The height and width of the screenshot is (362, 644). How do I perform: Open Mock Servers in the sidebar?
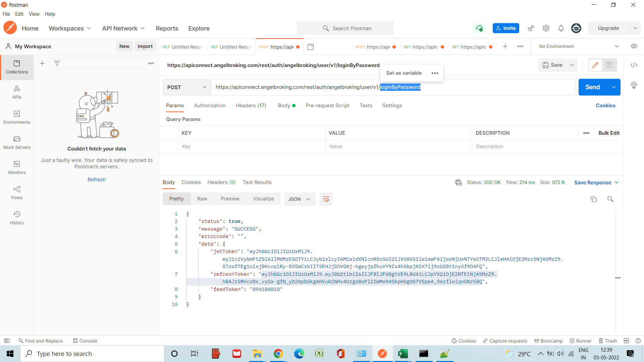17,142
